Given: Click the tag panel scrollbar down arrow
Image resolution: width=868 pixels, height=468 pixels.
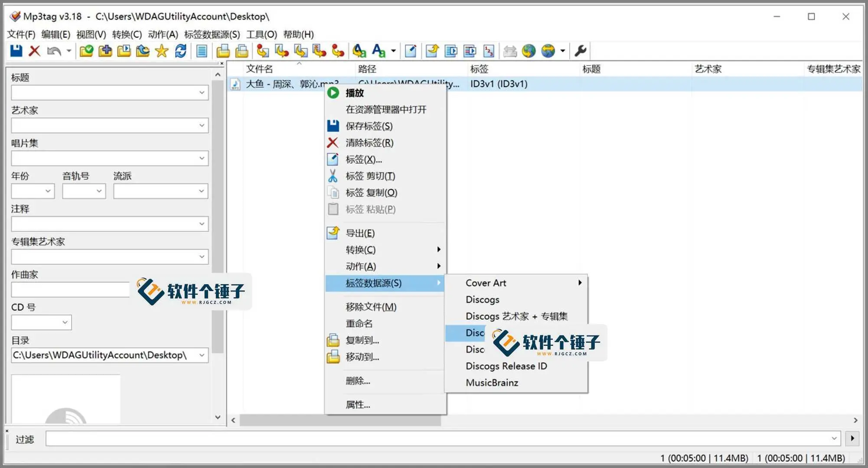Looking at the screenshot, I should tap(218, 417).
